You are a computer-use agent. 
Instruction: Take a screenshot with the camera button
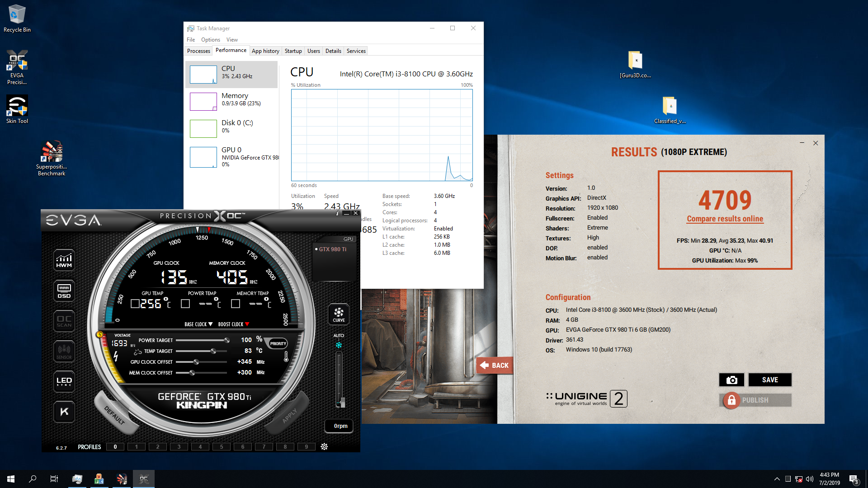731,380
